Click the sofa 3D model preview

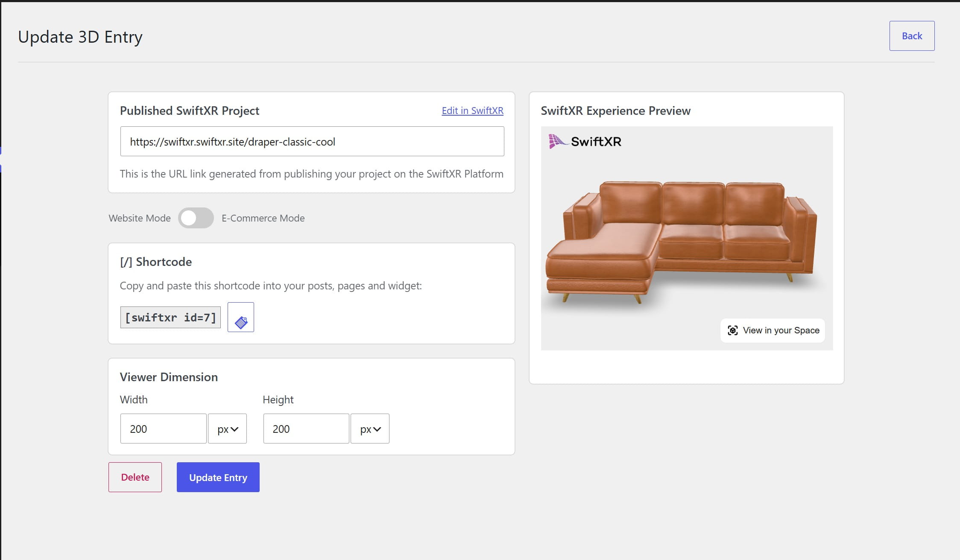682,242
